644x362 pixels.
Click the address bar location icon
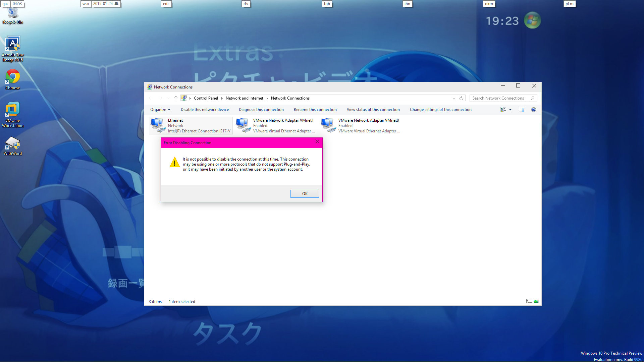[x=184, y=98]
